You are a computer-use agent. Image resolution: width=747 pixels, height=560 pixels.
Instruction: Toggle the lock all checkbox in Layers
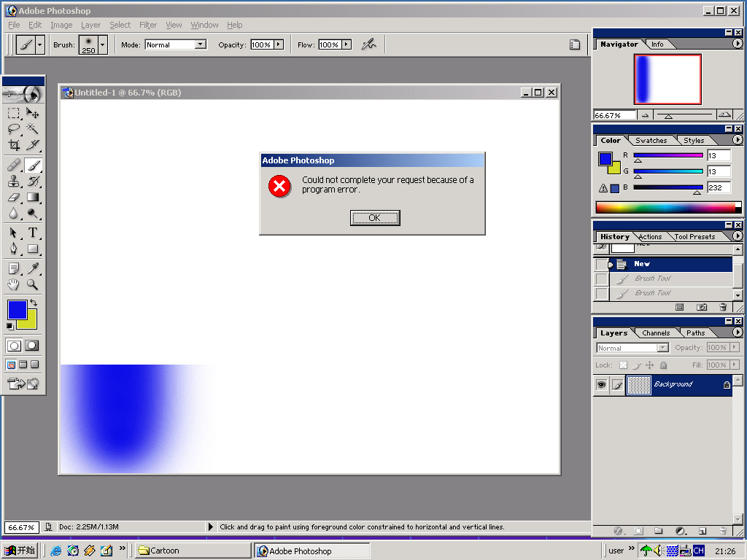coord(663,365)
